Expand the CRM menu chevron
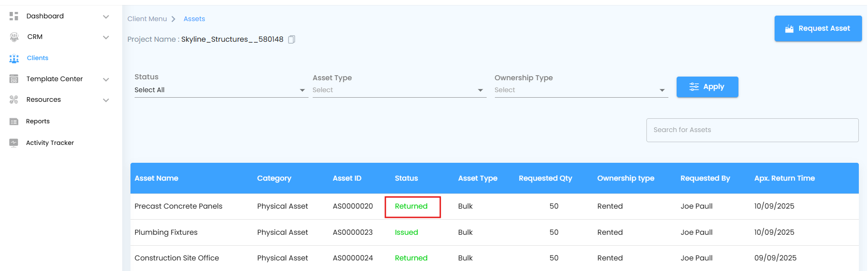The image size is (868, 271). tap(106, 37)
